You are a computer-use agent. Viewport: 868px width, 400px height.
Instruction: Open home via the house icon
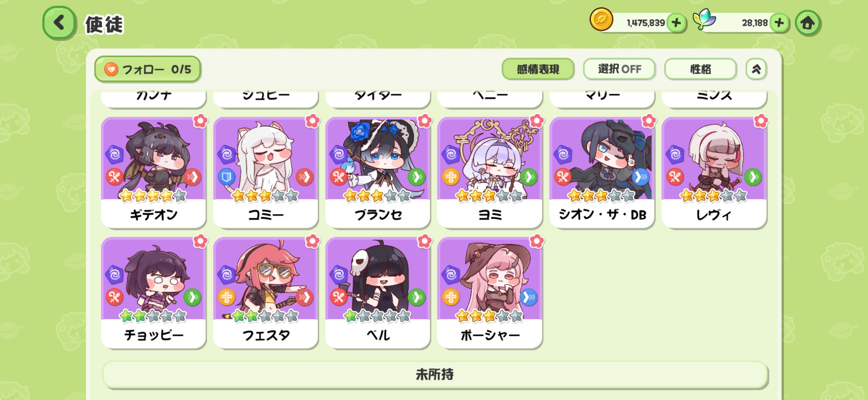click(x=808, y=23)
